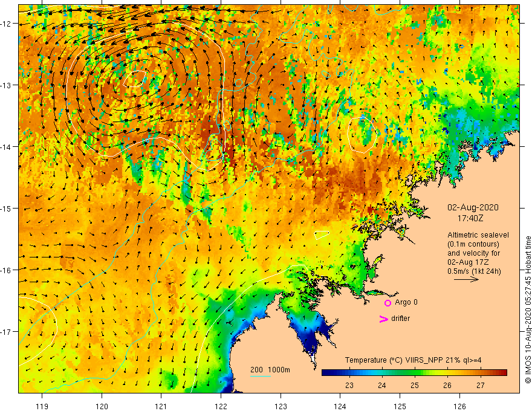Screen dimensions: 532x411
Task: Click the '200 1000m' depth label
Action: 270,370
